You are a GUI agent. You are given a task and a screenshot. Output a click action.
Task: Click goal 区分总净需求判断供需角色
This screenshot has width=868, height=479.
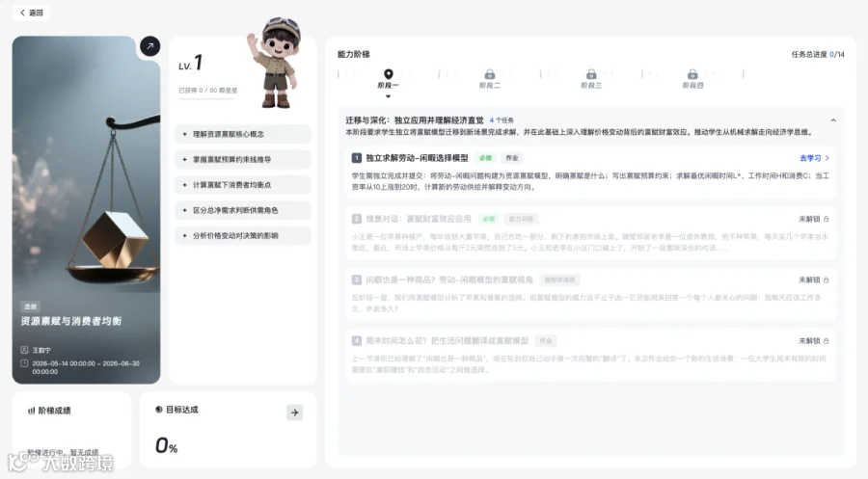[x=242, y=210]
